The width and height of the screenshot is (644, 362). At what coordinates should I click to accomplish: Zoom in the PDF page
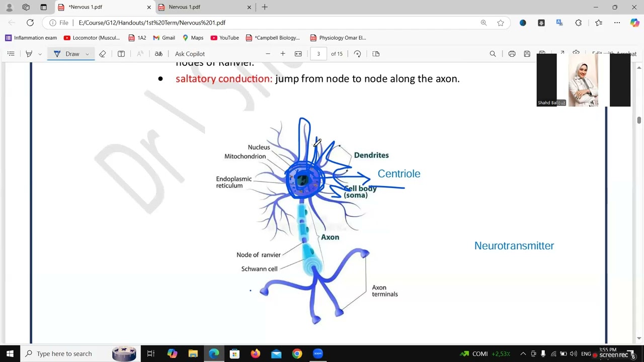pos(283,54)
